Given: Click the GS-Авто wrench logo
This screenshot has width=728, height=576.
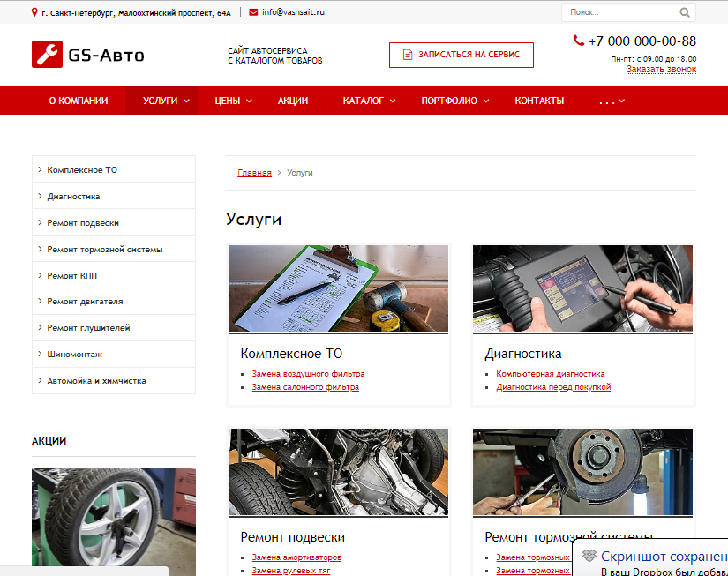Looking at the screenshot, I should click(47, 55).
